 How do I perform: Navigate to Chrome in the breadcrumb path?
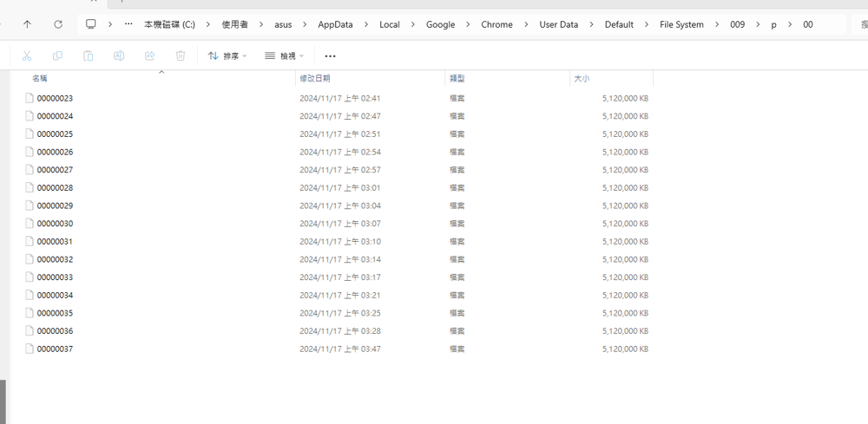(x=496, y=24)
